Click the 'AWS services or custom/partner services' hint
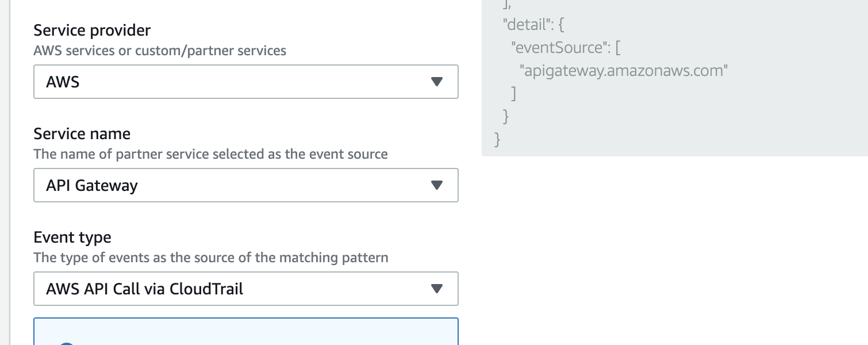The height and width of the screenshot is (345, 868). (160, 51)
